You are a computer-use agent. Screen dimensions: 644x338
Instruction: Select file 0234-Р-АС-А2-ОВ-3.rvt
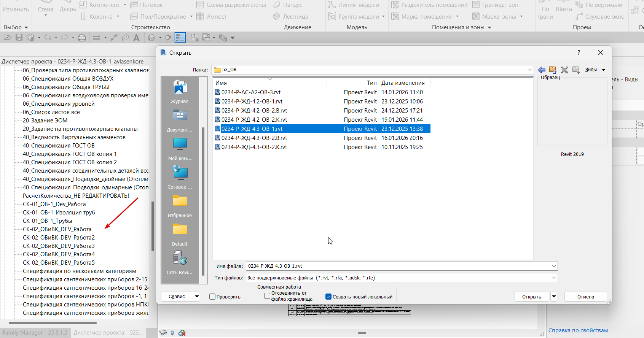[x=251, y=92]
